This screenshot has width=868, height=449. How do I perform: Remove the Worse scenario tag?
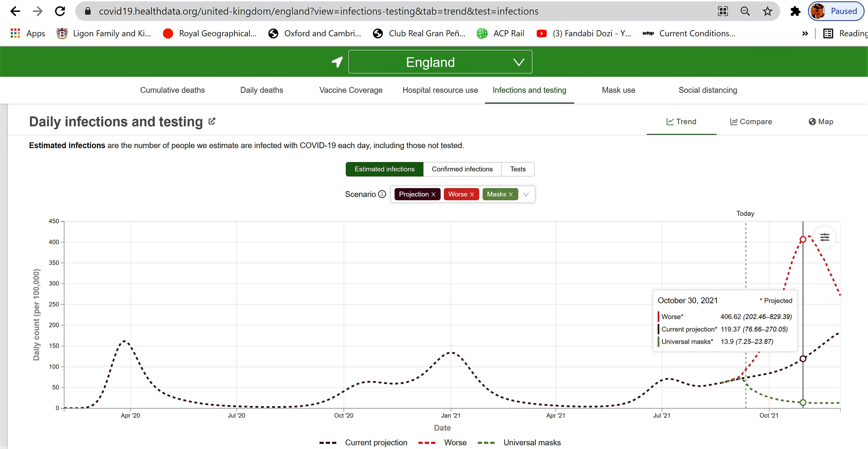pos(472,194)
